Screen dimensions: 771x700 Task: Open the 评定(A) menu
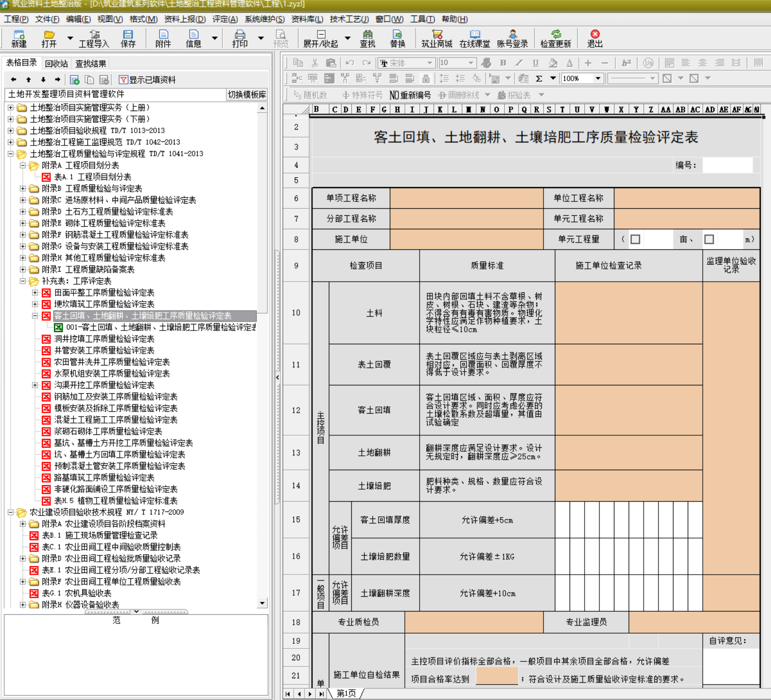[225, 19]
